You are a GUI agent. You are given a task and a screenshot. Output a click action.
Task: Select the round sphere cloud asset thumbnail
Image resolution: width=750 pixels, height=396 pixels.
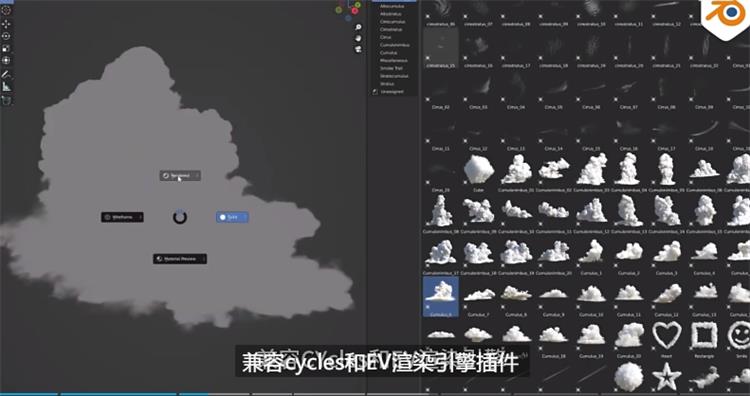pos(629,376)
